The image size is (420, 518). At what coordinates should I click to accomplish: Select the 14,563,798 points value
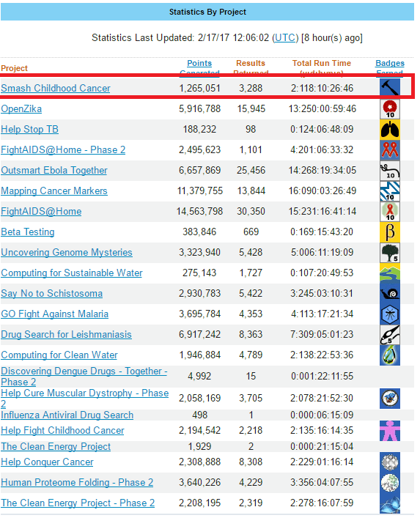(x=199, y=211)
